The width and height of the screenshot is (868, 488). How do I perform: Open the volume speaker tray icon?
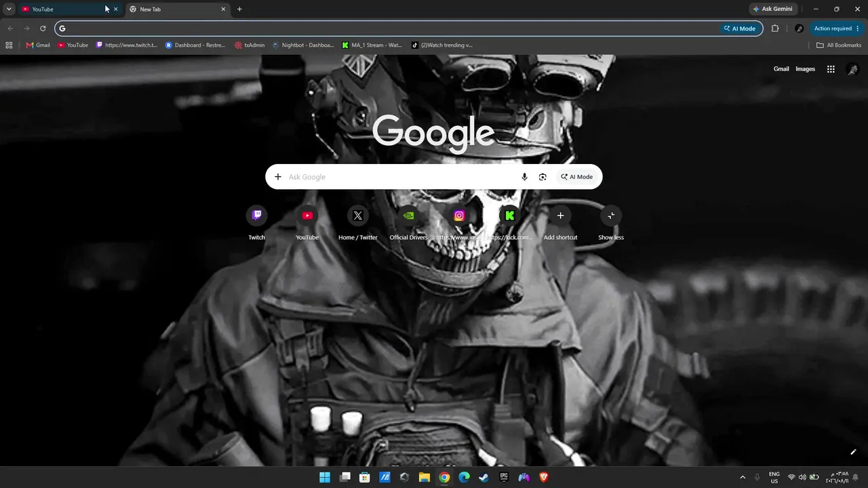(x=802, y=477)
